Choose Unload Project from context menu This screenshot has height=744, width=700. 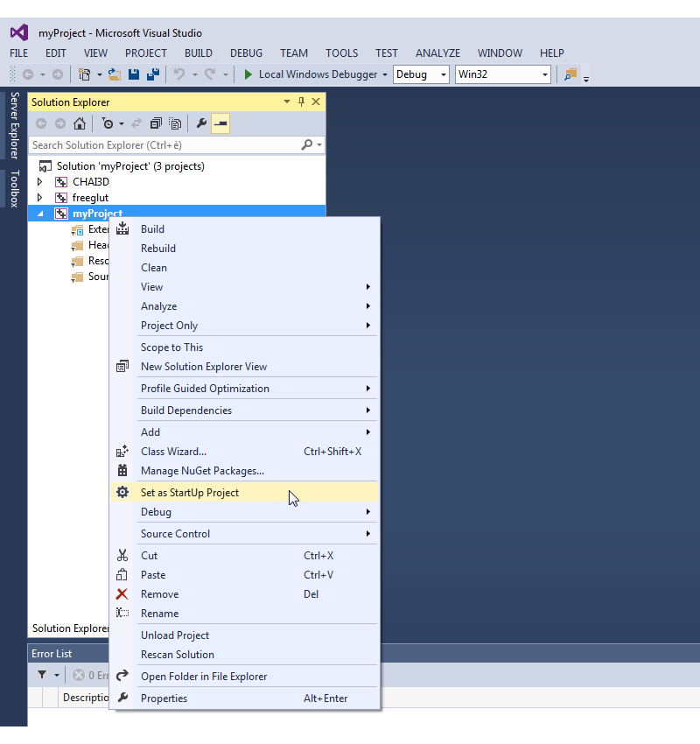point(244,635)
